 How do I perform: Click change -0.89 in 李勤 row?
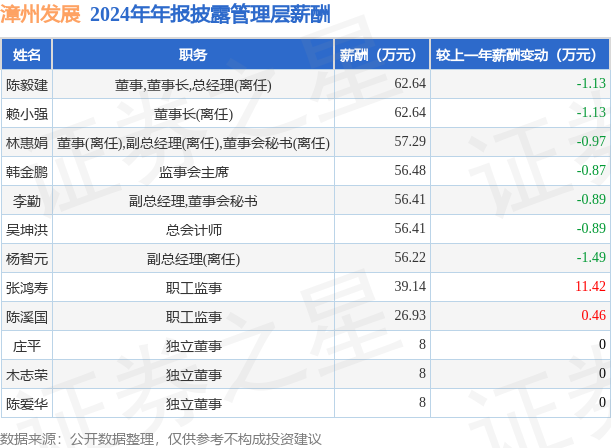591,199
